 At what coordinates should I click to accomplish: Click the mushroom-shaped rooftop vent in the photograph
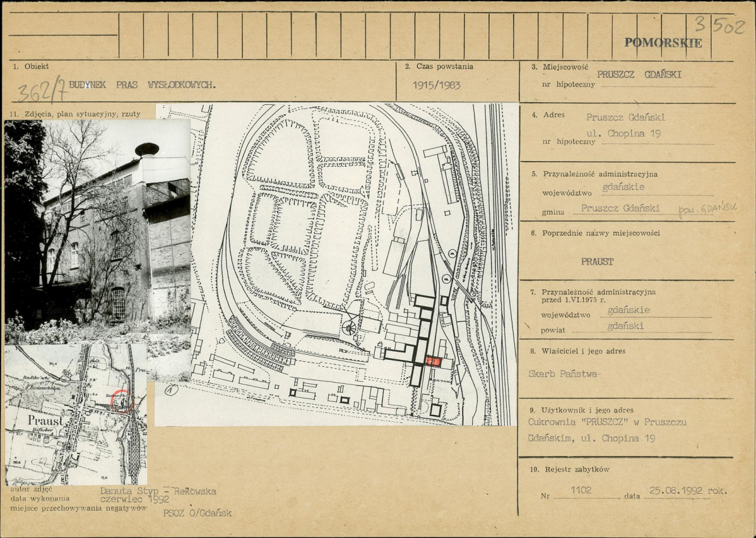point(146,150)
